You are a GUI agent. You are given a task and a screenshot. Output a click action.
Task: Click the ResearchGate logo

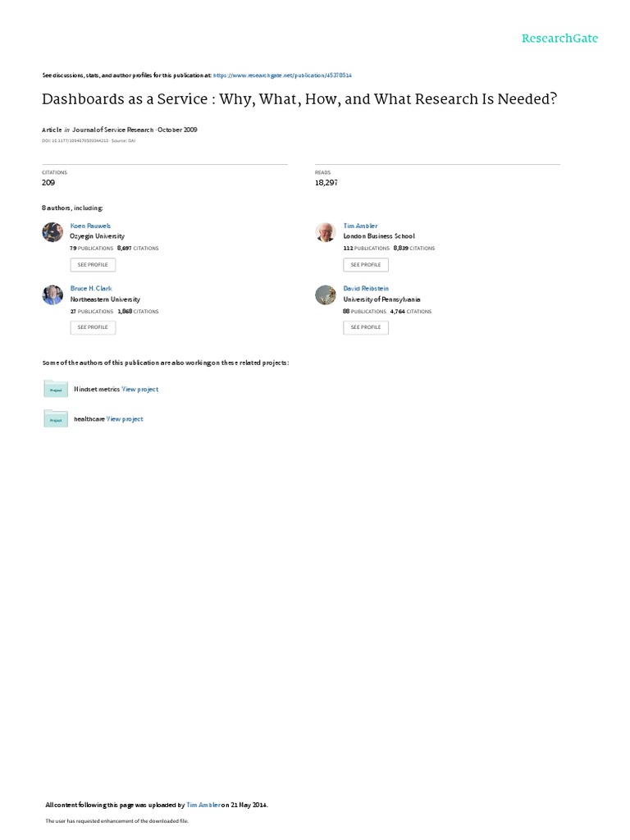pyautogui.click(x=559, y=39)
